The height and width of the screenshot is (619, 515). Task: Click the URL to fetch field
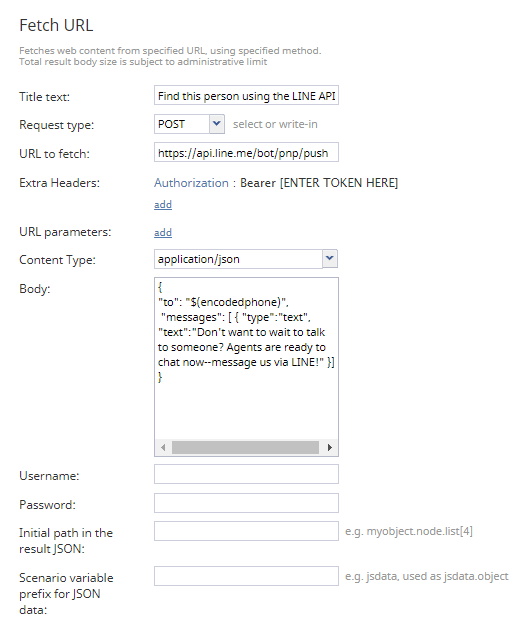[246, 152]
